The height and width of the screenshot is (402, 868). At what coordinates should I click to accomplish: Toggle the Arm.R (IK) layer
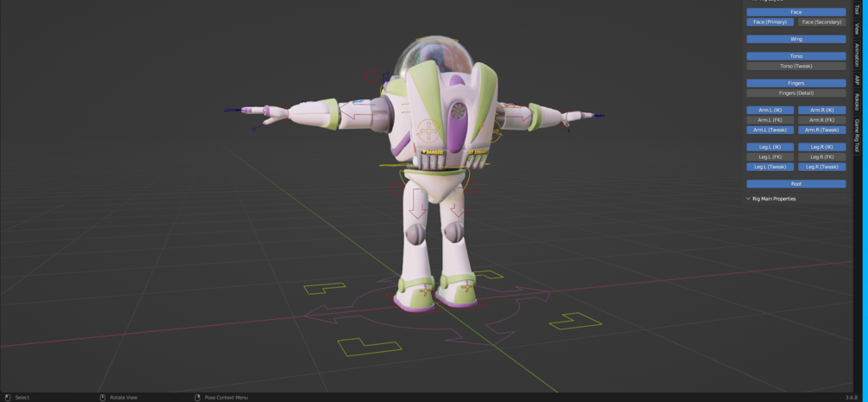822,111
